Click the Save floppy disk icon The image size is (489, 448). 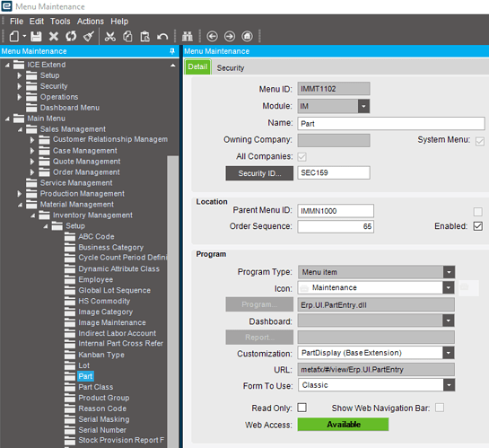[36, 37]
